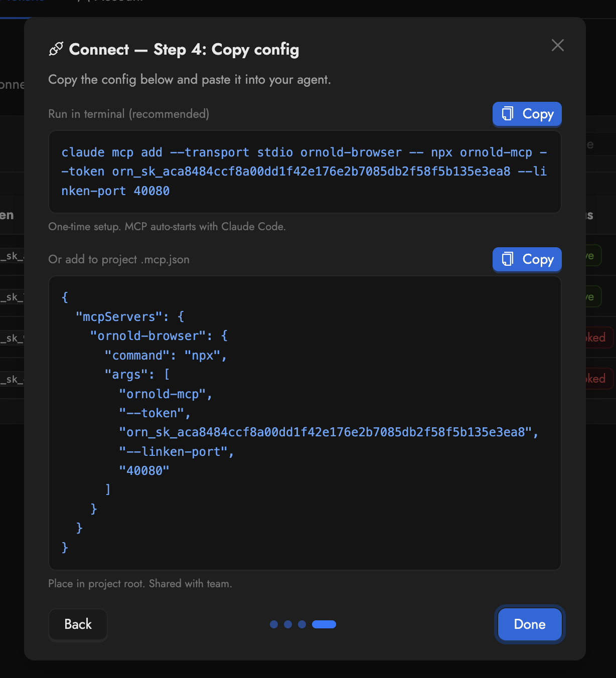Select the third step indicator dot
The image size is (616, 678).
[x=302, y=624]
